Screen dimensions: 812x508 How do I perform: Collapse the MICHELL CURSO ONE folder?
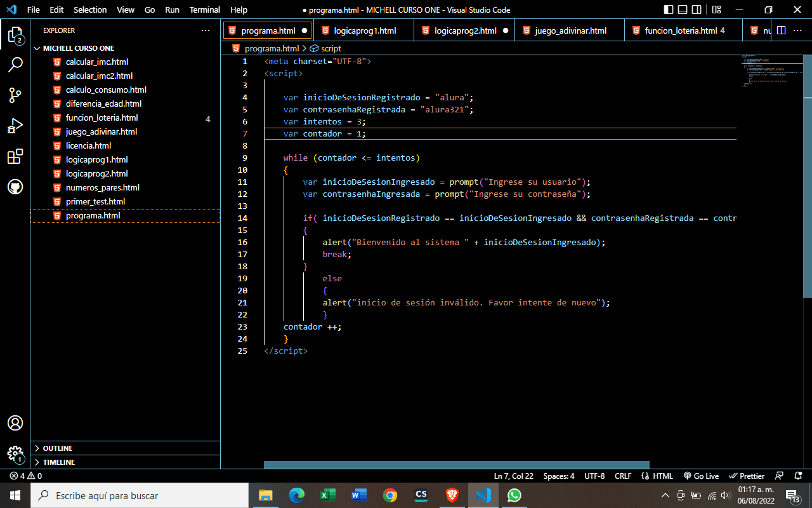126,48
